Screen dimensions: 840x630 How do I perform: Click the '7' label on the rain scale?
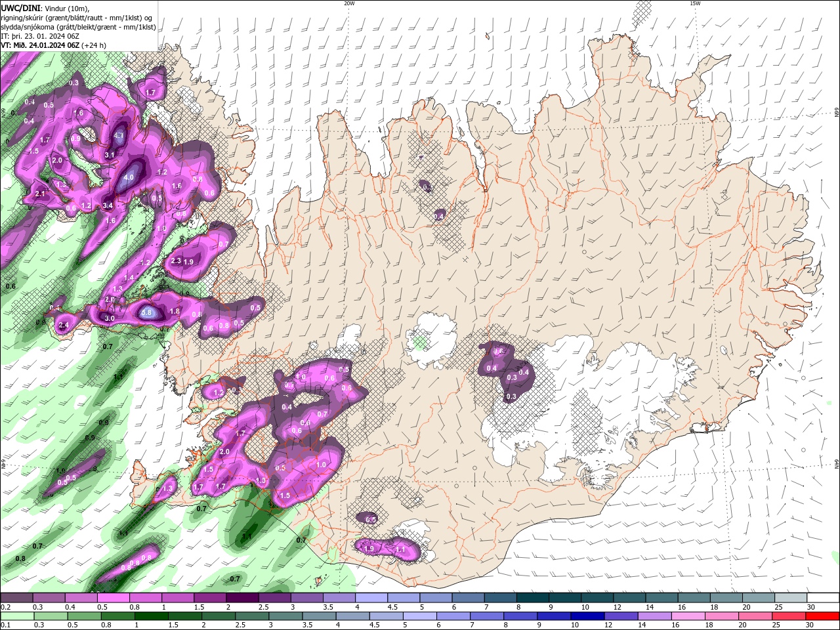472,625
